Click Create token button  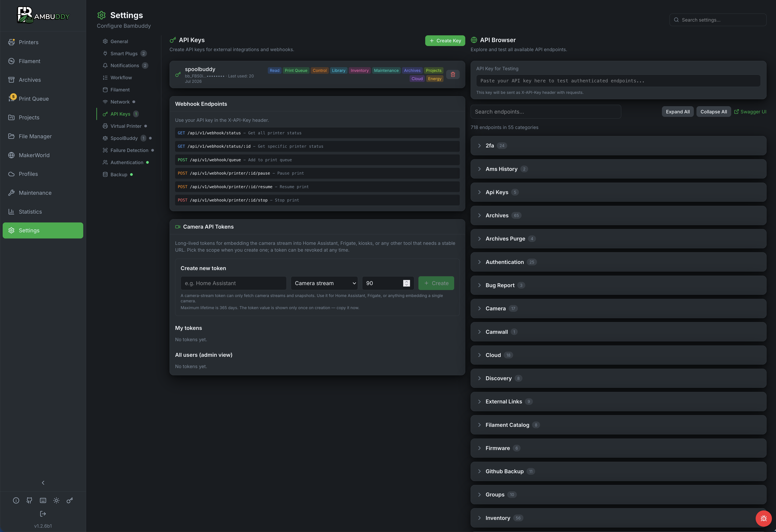436,283
